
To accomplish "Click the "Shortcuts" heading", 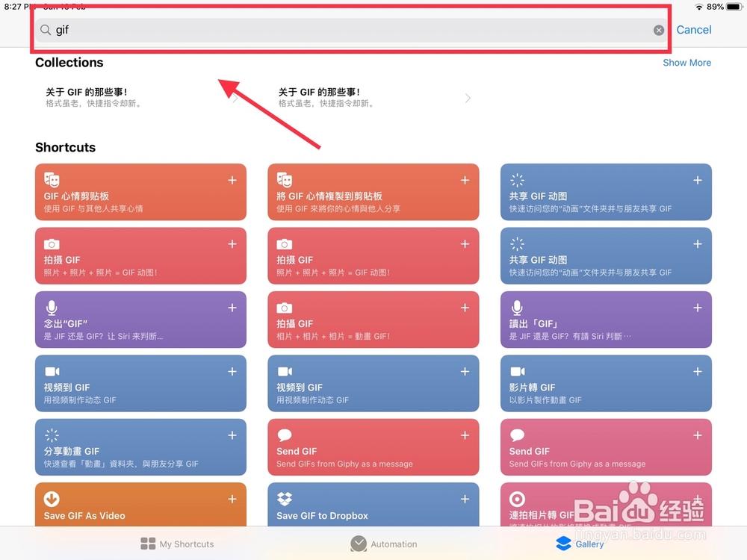I will point(65,147).
